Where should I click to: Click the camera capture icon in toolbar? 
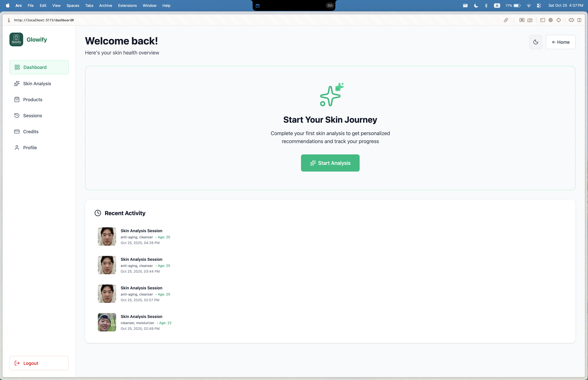530,20
